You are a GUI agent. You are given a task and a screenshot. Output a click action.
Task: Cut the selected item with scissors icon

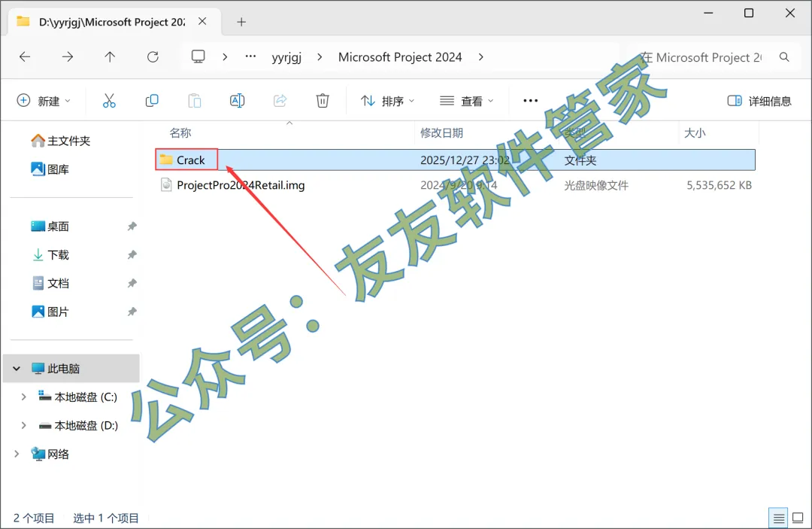(109, 101)
